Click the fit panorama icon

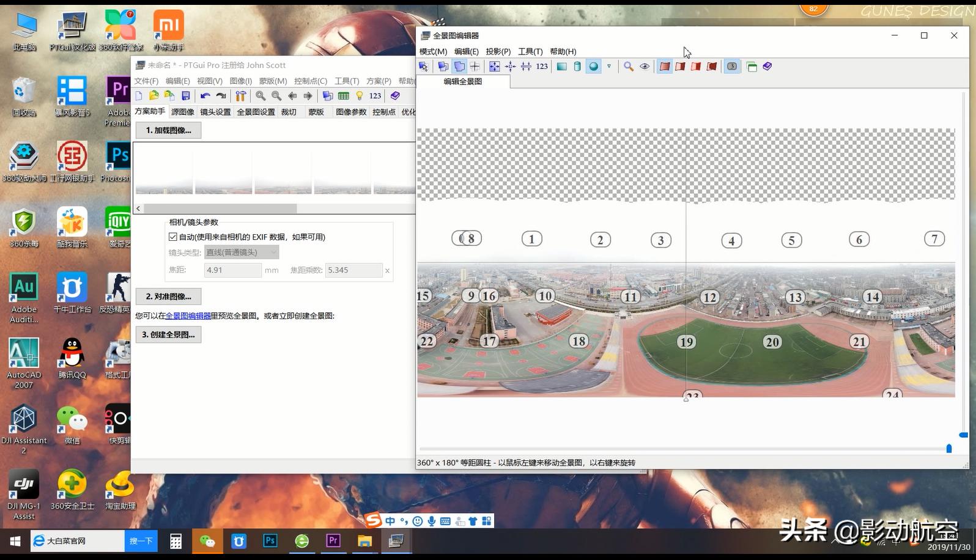coord(494,67)
